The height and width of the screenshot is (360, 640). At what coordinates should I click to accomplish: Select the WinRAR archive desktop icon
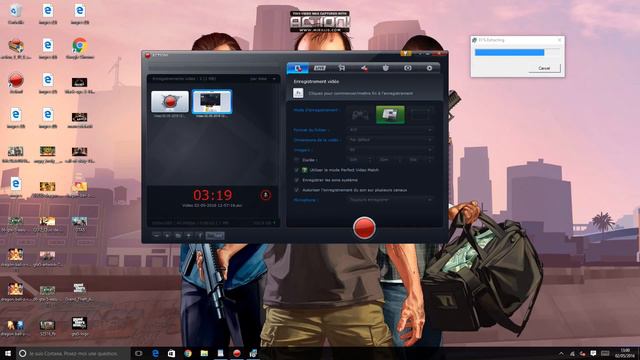pyautogui.click(x=16, y=48)
